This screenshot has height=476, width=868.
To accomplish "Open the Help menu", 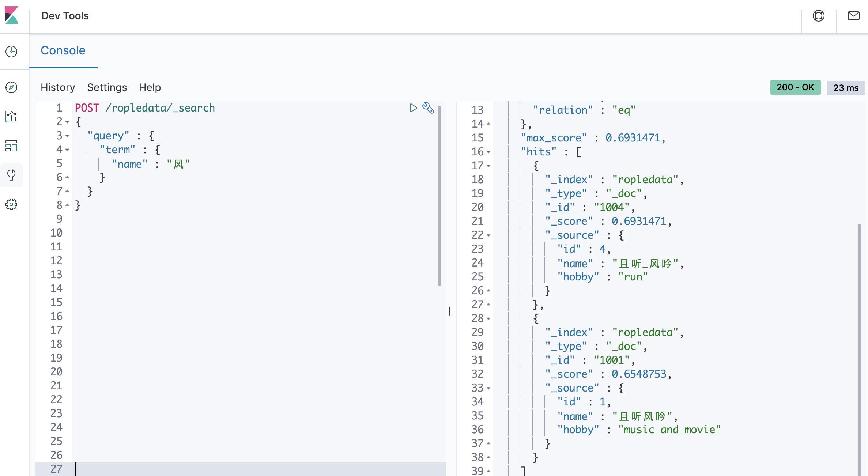I will click(x=150, y=87).
